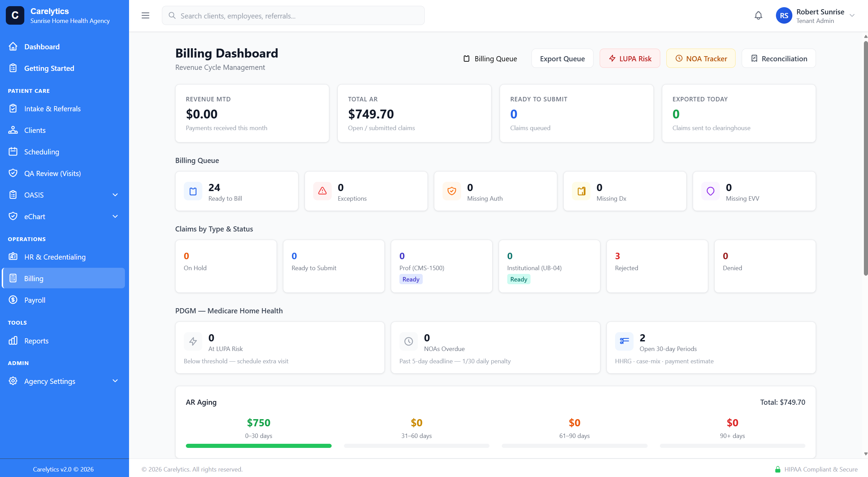Click the page vertical scrollbar

click(866, 158)
